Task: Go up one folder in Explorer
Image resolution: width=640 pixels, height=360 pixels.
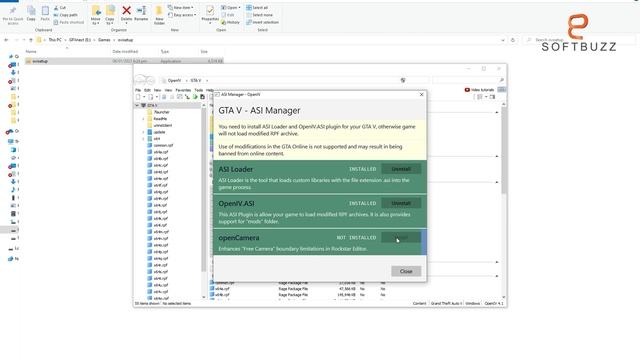Action: pos(31,40)
